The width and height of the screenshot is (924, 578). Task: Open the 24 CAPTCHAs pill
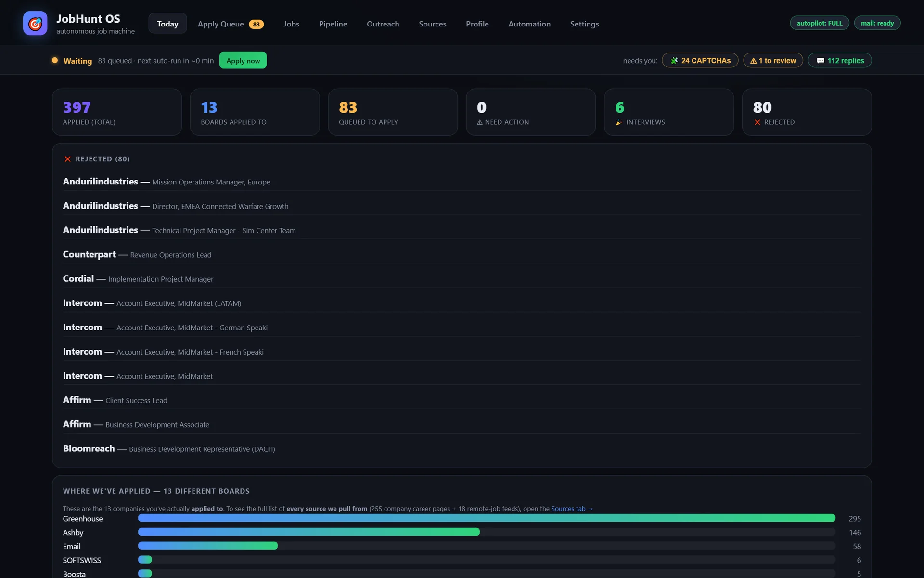(x=700, y=60)
